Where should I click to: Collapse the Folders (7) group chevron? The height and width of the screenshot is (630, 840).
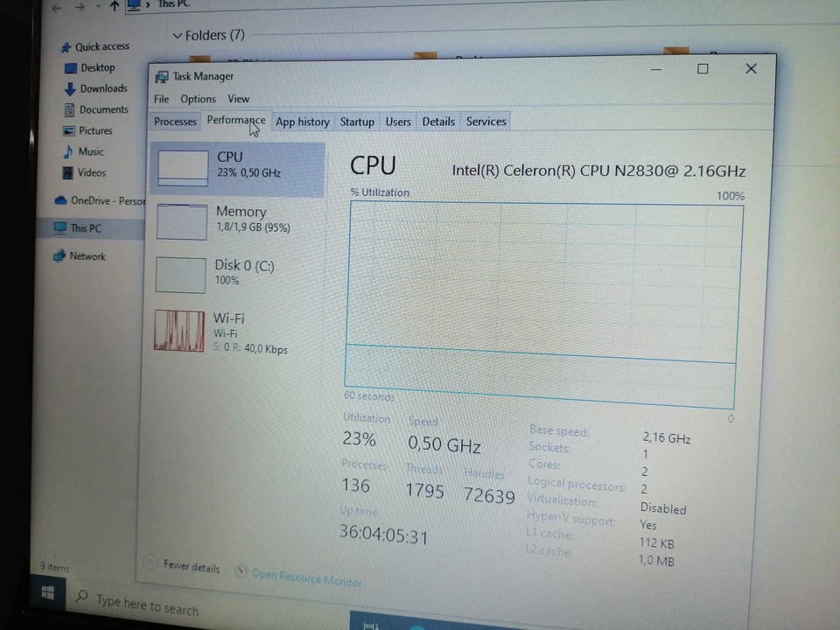[x=178, y=36]
